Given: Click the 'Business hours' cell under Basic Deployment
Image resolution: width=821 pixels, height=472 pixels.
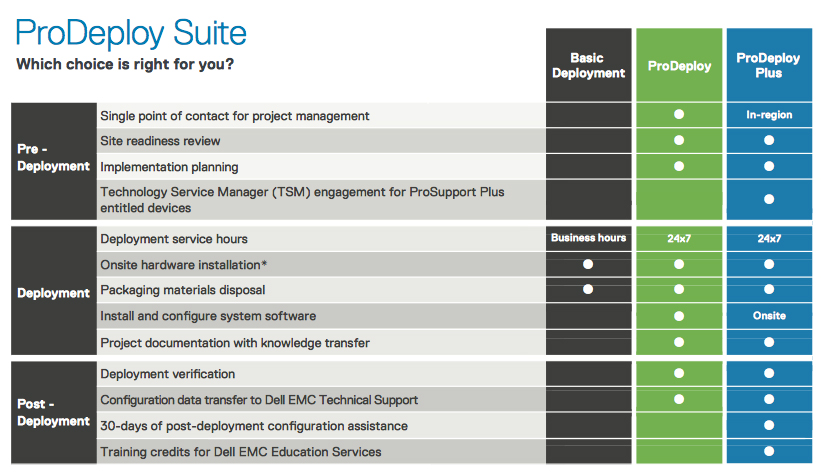Looking at the screenshot, I should 589,238.
